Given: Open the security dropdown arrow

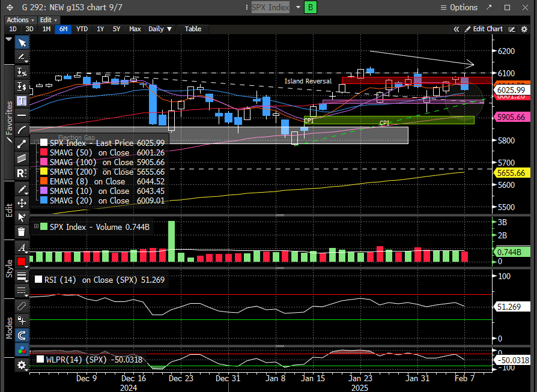Looking at the screenshot, I should click(x=297, y=7).
